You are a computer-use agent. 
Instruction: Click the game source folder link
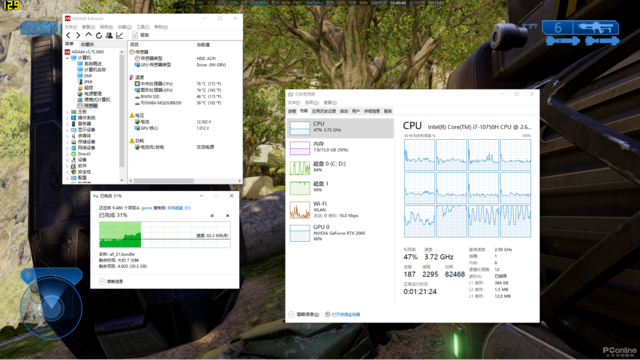click(147, 208)
